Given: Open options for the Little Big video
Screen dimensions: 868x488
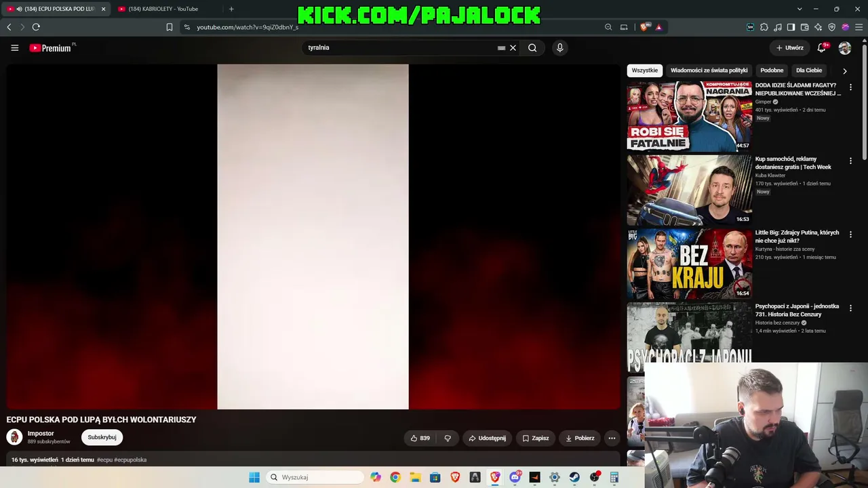Looking at the screenshot, I should [x=850, y=235].
